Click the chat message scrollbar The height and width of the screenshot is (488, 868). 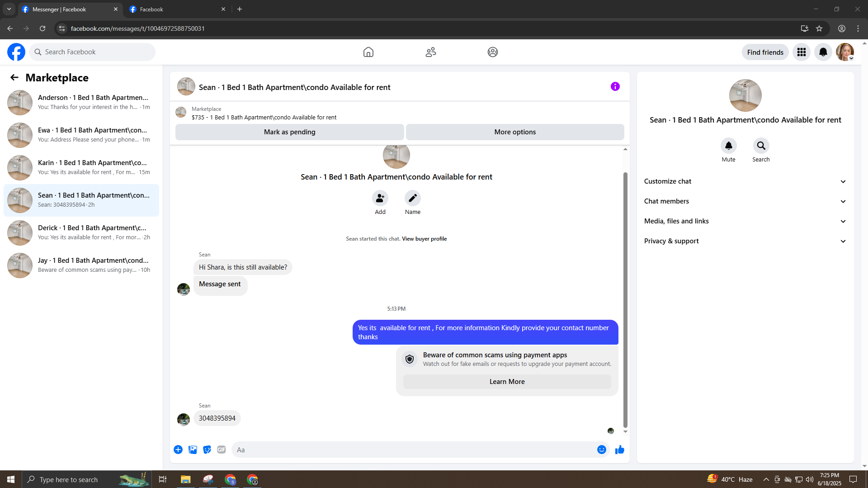pyautogui.click(x=626, y=299)
